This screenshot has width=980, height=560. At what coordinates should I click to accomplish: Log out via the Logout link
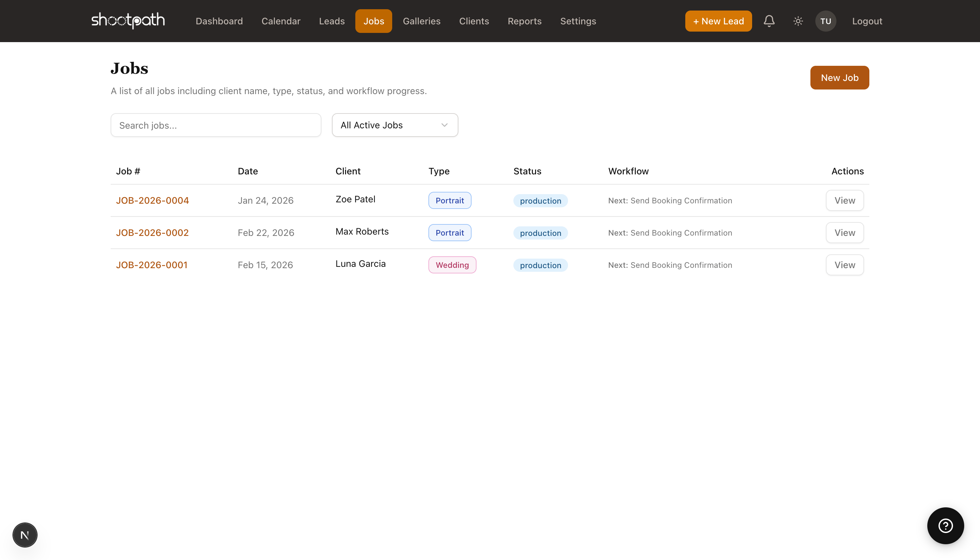867,21
